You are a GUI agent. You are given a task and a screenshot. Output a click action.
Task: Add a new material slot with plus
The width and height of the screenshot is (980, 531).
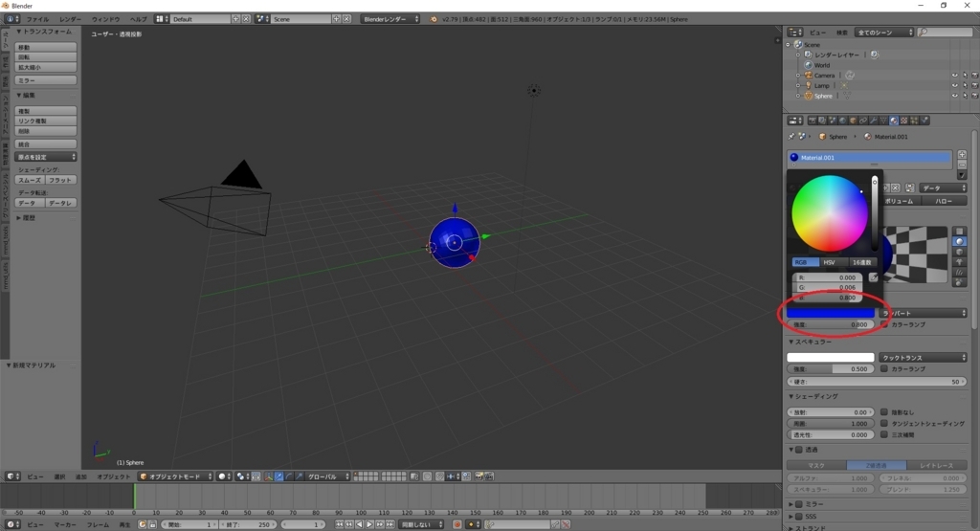coord(962,154)
